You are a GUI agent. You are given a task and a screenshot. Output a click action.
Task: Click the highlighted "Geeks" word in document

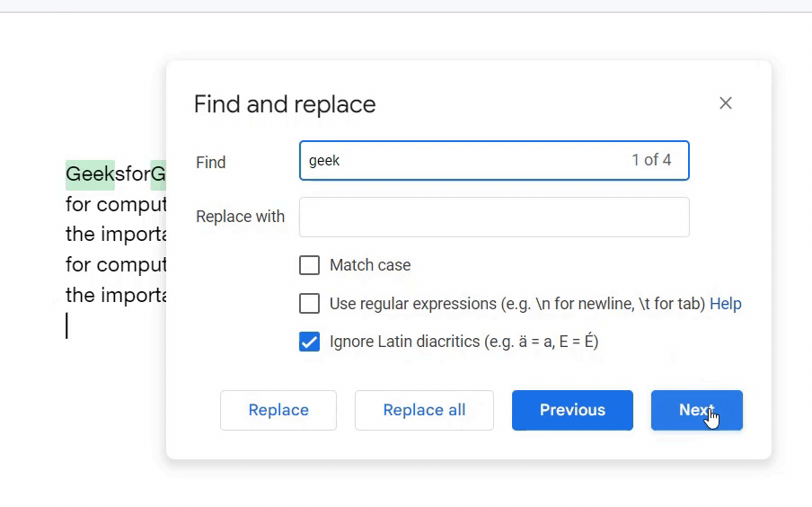pyautogui.click(x=90, y=174)
